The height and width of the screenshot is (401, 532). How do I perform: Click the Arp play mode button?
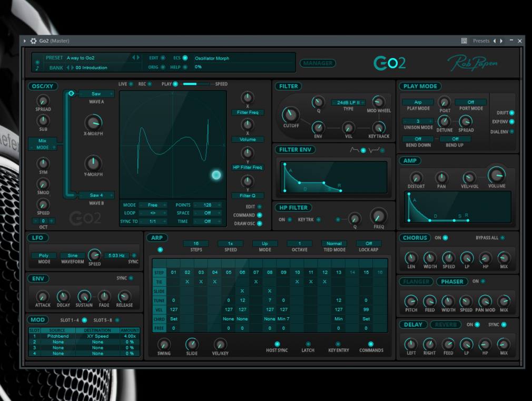coord(418,102)
